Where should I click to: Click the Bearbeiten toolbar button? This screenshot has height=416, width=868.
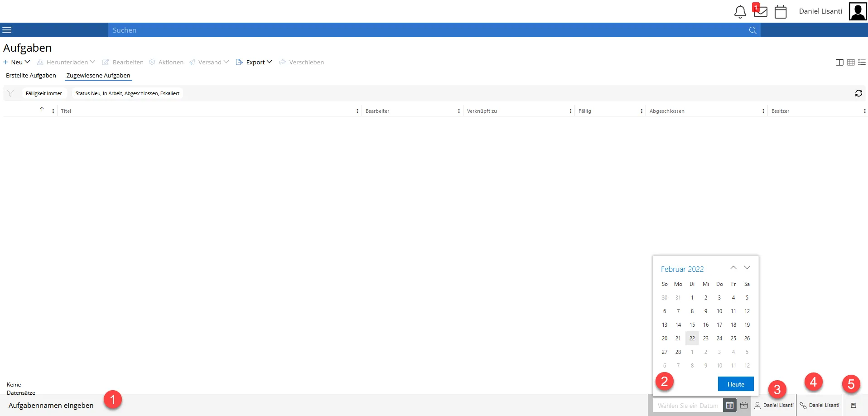tap(123, 62)
